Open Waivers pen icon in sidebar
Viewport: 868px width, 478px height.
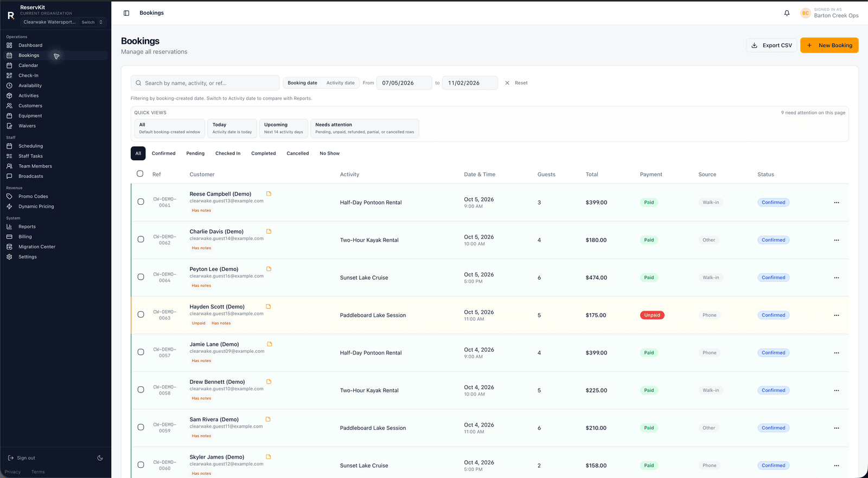click(9, 126)
